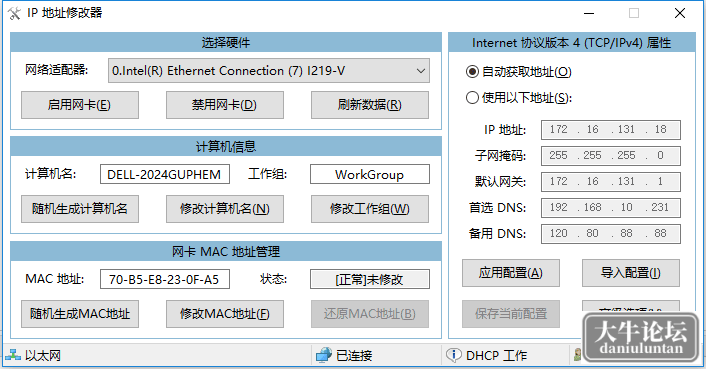The width and height of the screenshot is (706, 369).
Task: Click the MAC 地址 input field
Action: point(165,279)
